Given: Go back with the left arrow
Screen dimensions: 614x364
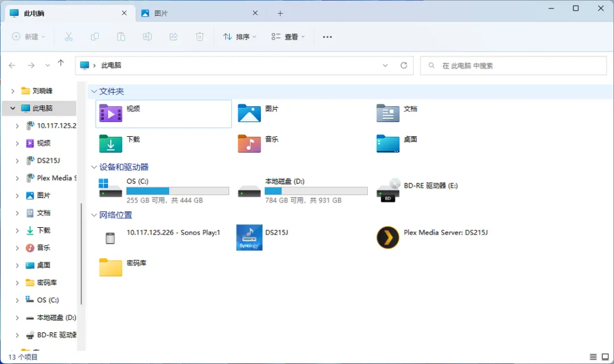Looking at the screenshot, I should [12, 65].
